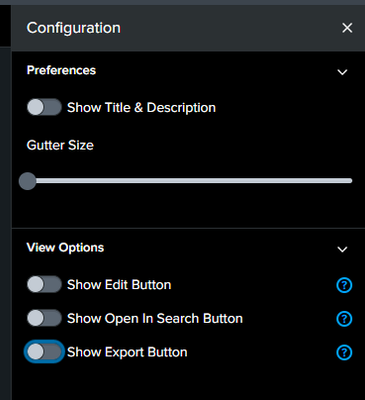Collapse the View Options section chevron
This screenshot has height=400, width=365.
coord(342,249)
